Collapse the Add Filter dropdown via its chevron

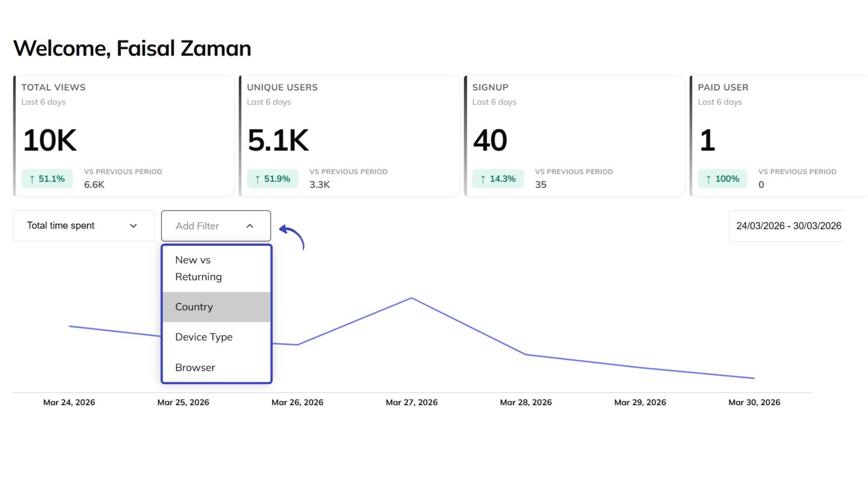[x=250, y=226]
